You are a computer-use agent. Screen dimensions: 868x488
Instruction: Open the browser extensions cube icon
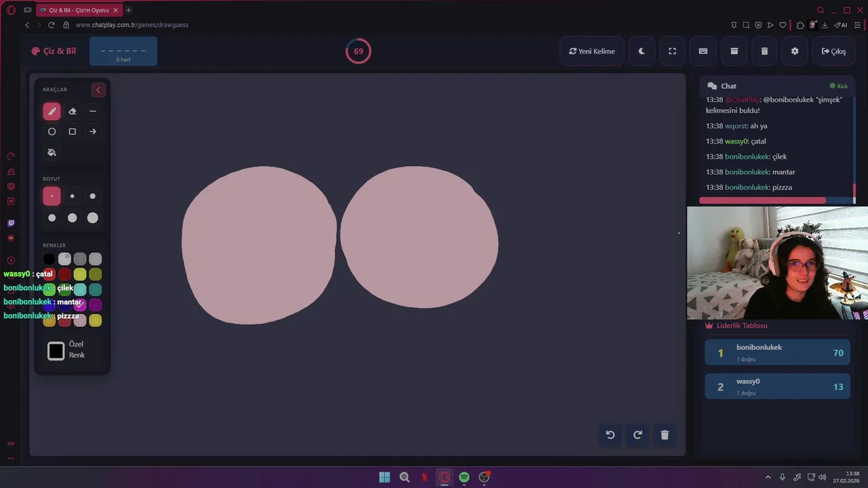tap(800, 25)
